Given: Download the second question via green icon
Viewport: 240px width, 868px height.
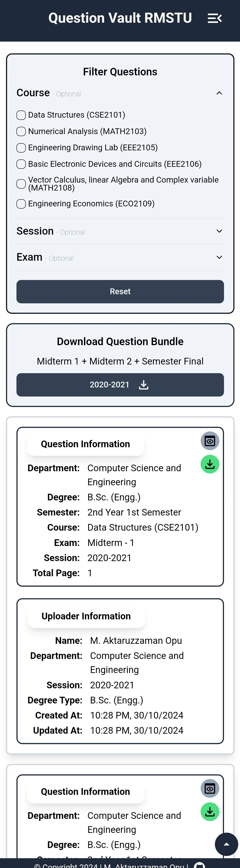Looking at the screenshot, I should click(210, 812).
